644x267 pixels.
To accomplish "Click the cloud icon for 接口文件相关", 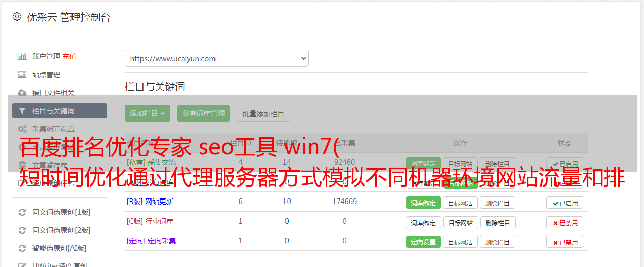I will point(22,93).
